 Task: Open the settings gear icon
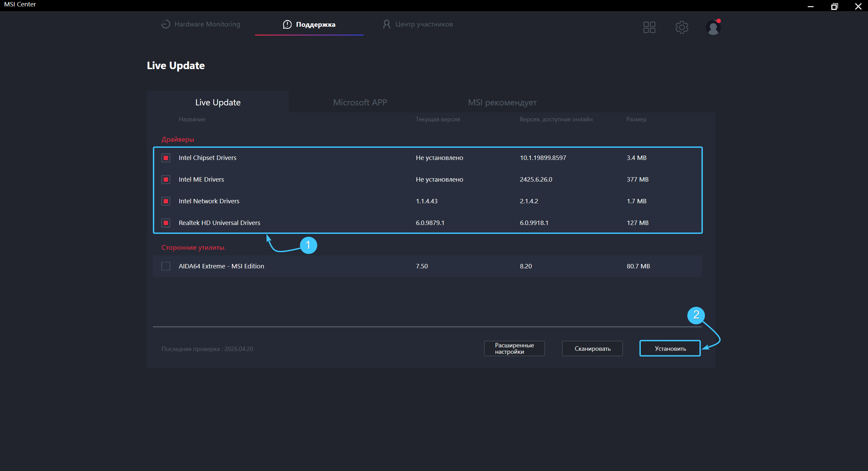point(682,27)
